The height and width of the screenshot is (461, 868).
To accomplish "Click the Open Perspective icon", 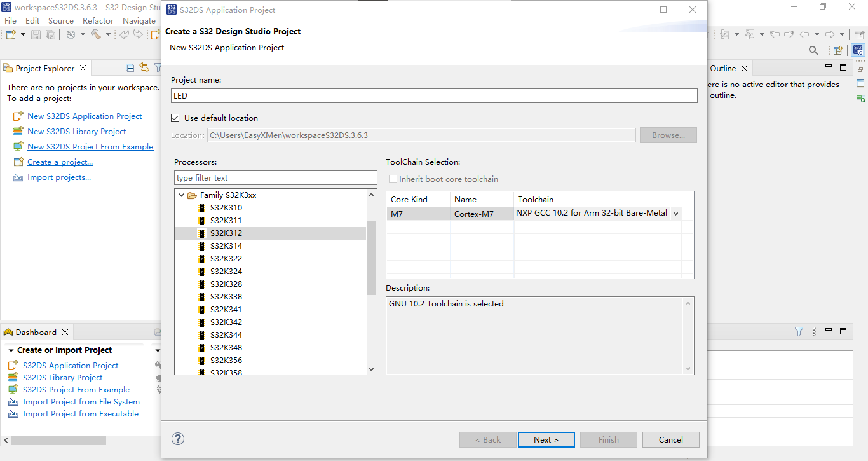I will (x=838, y=51).
